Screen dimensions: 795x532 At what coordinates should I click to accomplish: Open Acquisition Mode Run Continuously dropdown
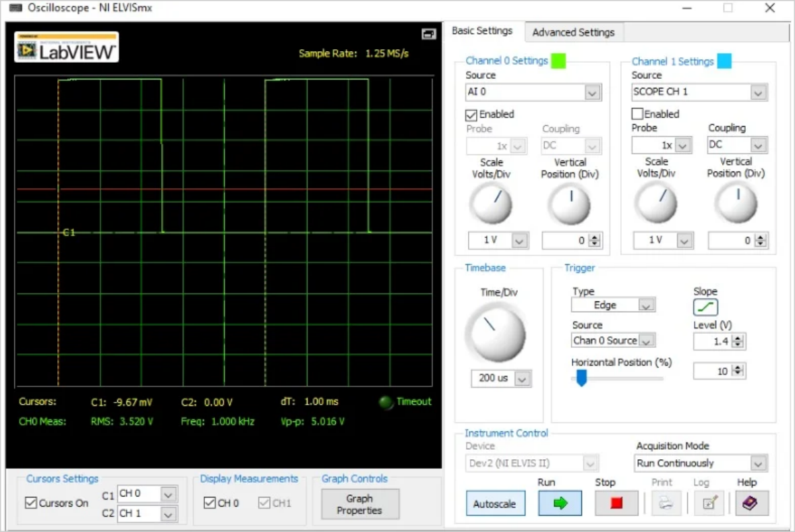(757, 463)
